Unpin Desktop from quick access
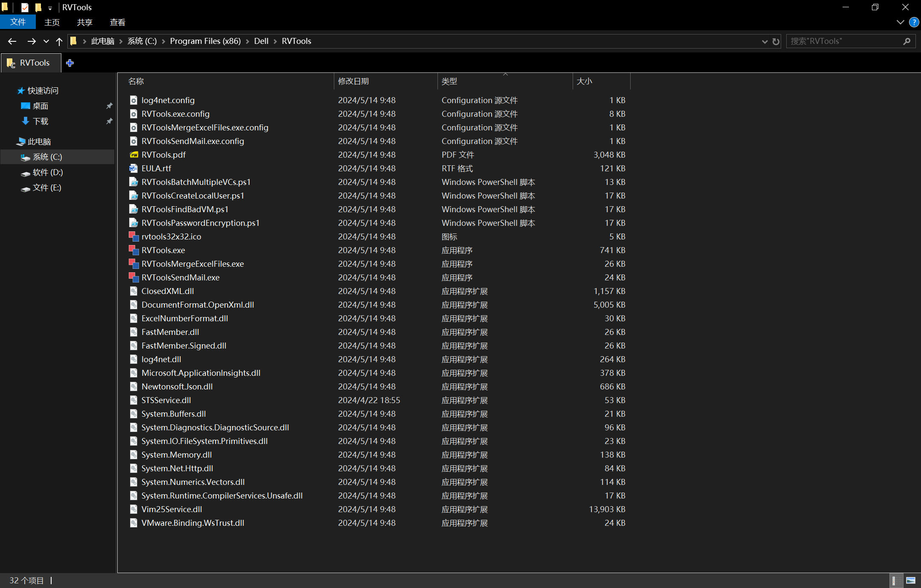Viewport: 921px width, 588px height. coord(109,106)
